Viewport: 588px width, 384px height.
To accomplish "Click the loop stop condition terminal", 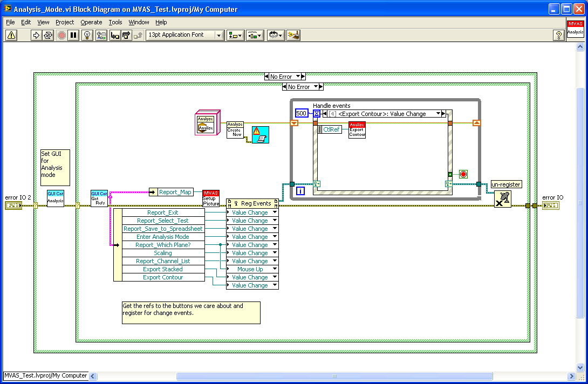I will tap(463, 174).
